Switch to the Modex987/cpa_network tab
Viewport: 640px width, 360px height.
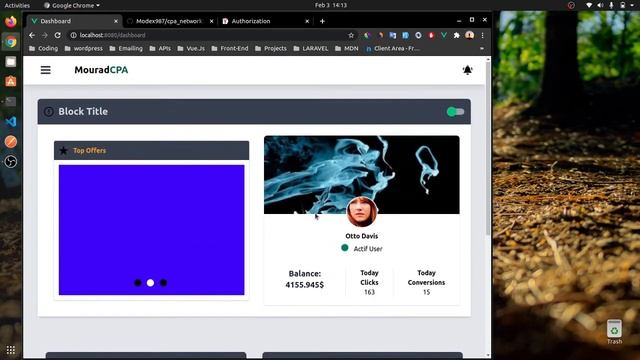click(169, 21)
